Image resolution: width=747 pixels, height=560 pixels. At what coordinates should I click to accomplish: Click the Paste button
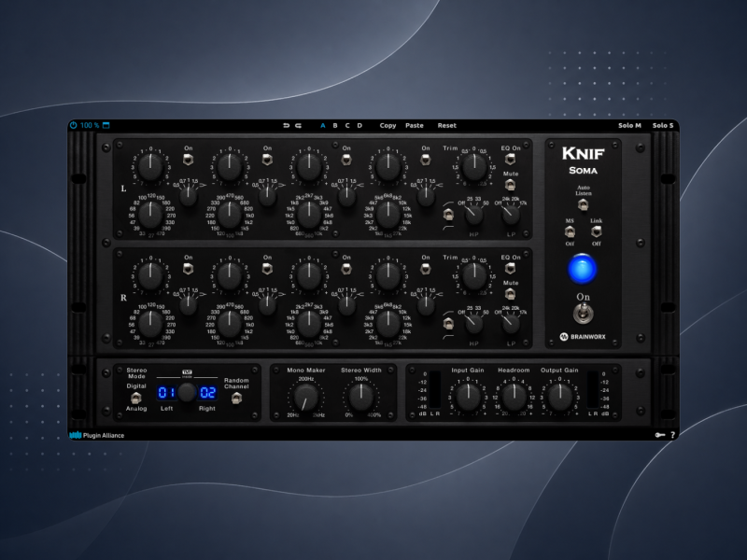tap(415, 126)
